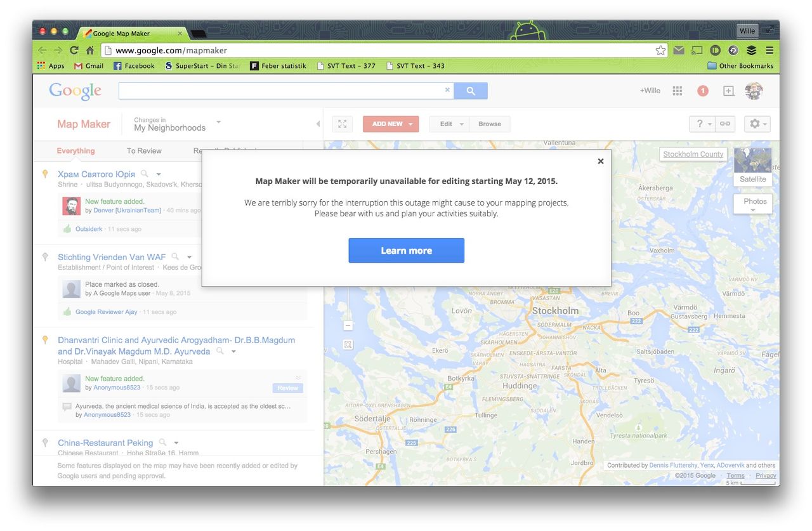
Task: Open Google+ share box icon
Action: (729, 91)
